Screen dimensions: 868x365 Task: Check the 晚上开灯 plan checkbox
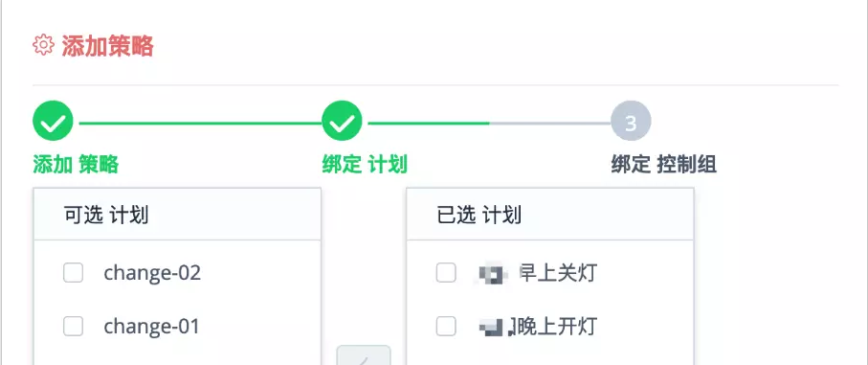point(446,327)
